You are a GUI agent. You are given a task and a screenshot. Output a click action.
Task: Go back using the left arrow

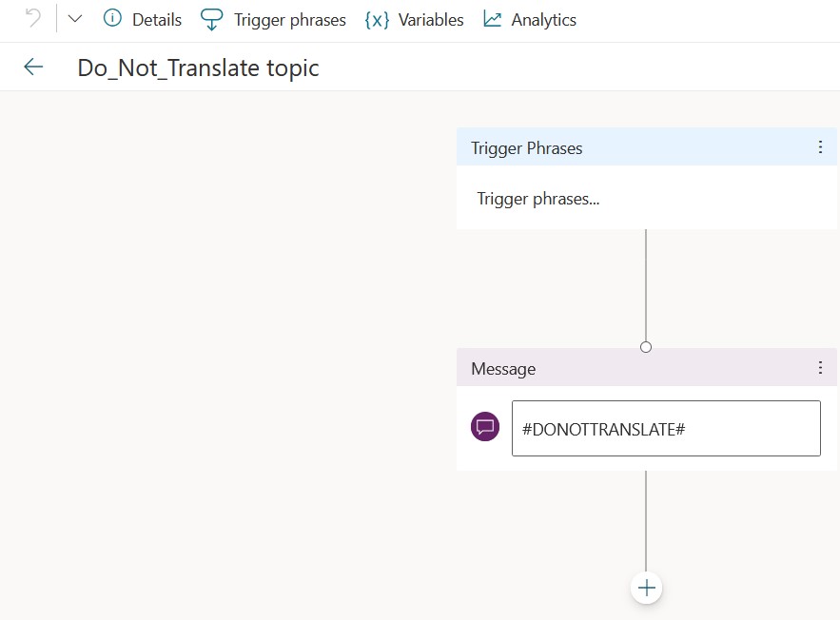click(33, 67)
